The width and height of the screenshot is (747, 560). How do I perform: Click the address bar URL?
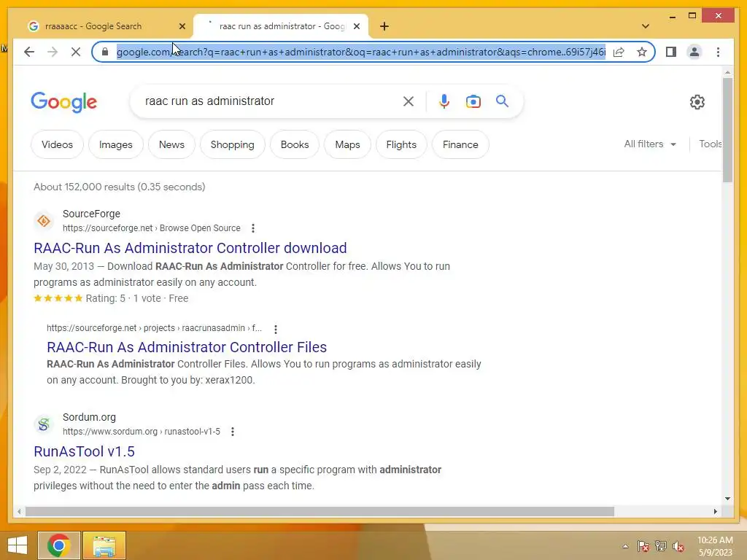pyautogui.click(x=360, y=52)
